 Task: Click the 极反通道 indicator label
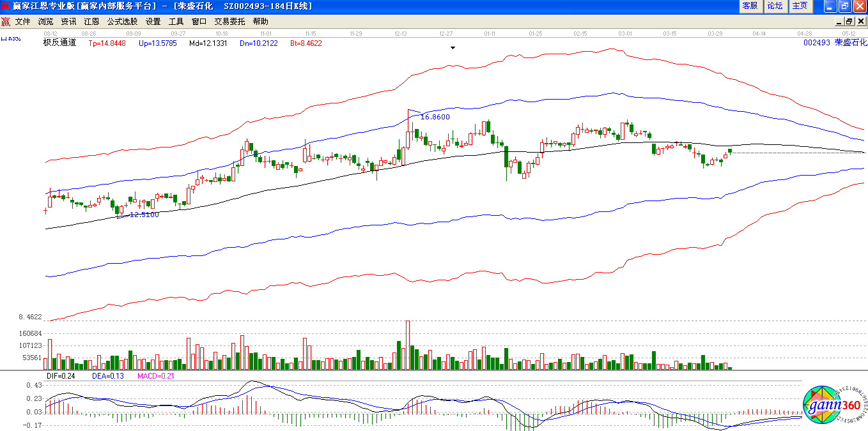click(x=59, y=43)
